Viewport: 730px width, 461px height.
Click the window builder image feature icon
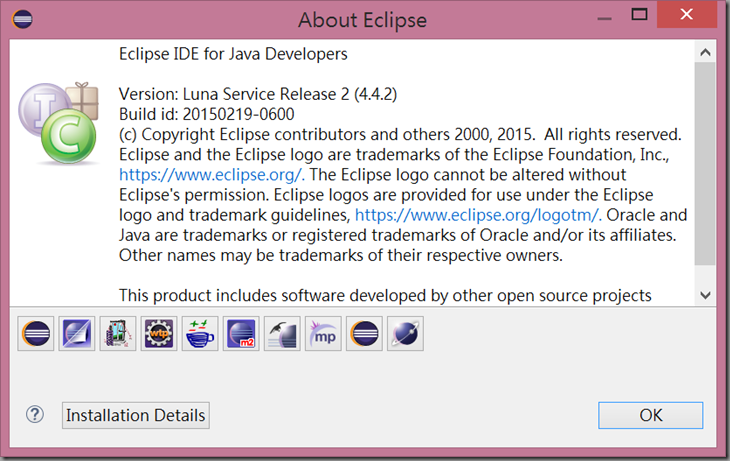point(118,333)
